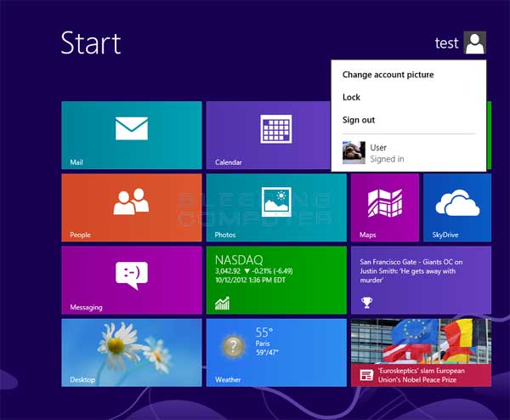Click the test user avatar icon
Screen dimensions: 510x420
[x=475, y=43]
